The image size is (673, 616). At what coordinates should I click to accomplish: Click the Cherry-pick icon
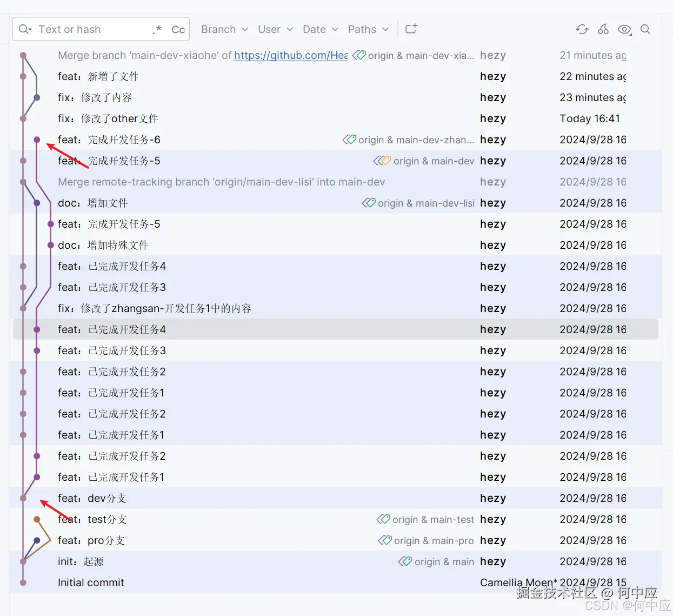pyautogui.click(x=603, y=29)
